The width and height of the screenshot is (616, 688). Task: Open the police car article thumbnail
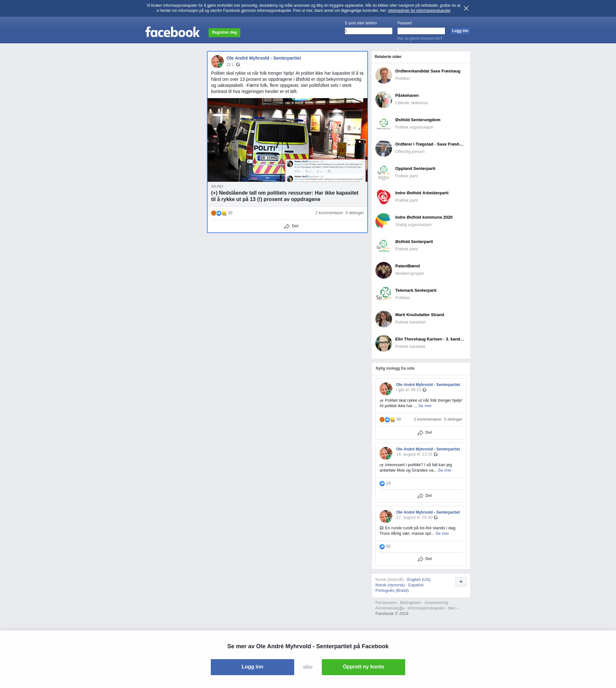click(287, 140)
